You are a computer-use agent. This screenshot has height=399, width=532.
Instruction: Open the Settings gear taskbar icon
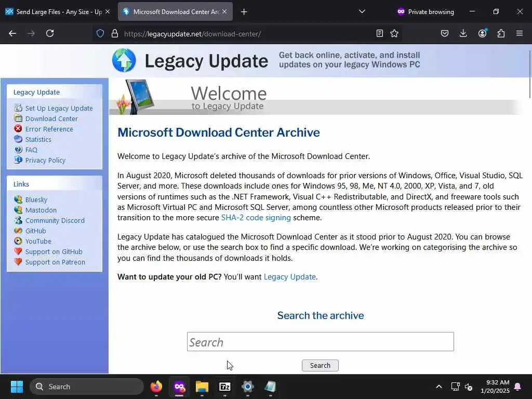pos(248,387)
